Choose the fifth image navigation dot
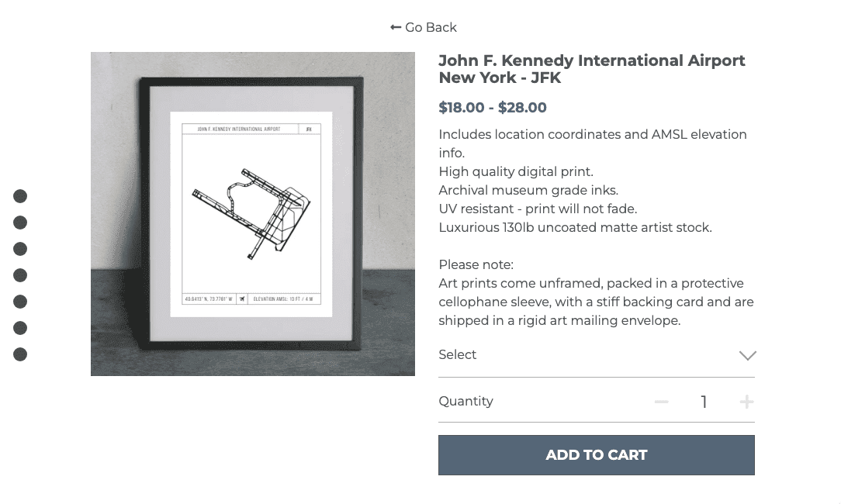841x504 pixels. pos(20,302)
